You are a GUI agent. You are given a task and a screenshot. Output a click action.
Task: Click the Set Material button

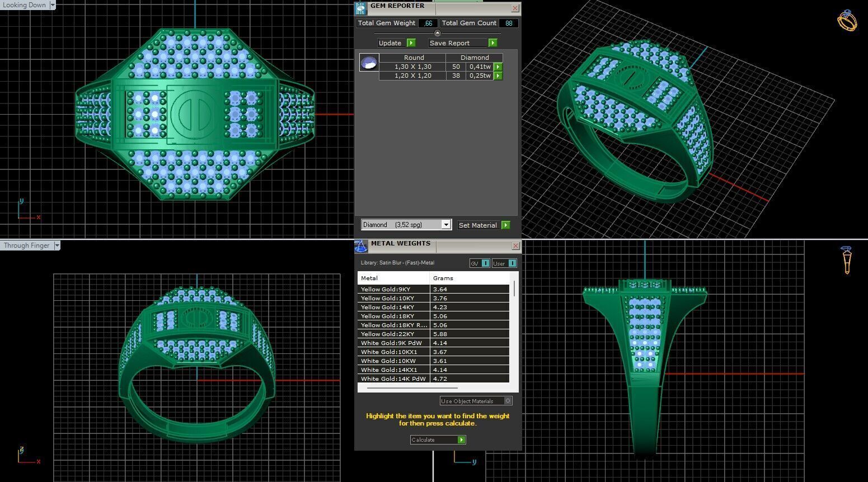tap(484, 225)
